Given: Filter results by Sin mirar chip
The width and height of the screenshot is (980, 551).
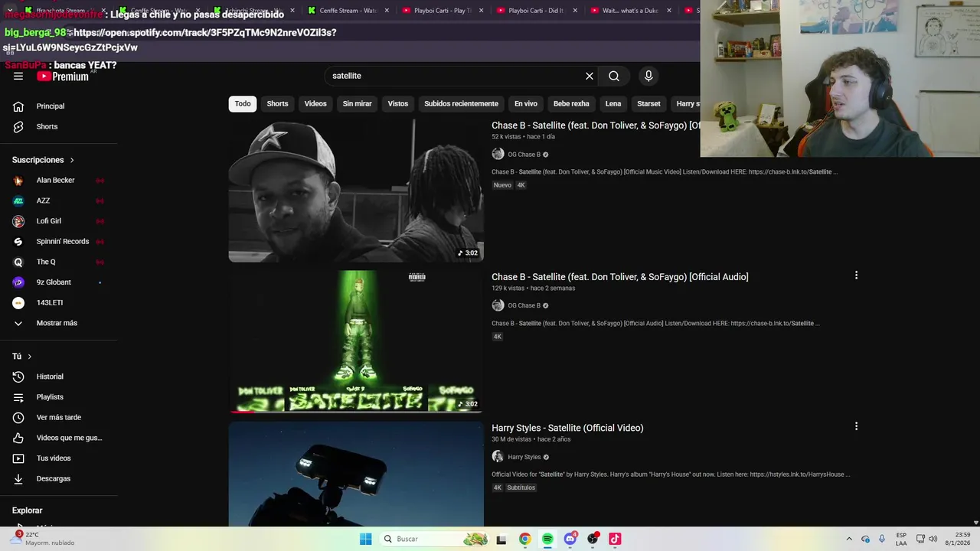Looking at the screenshot, I should (x=357, y=104).
